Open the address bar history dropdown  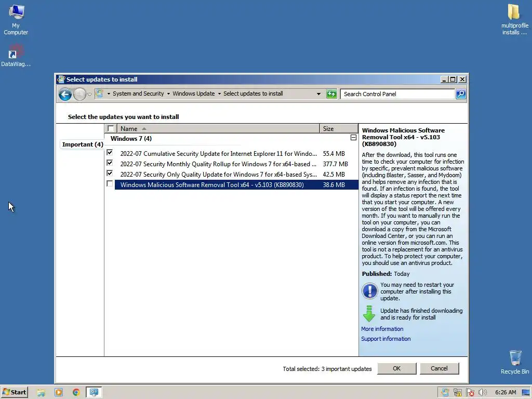[x=318, y=94]
